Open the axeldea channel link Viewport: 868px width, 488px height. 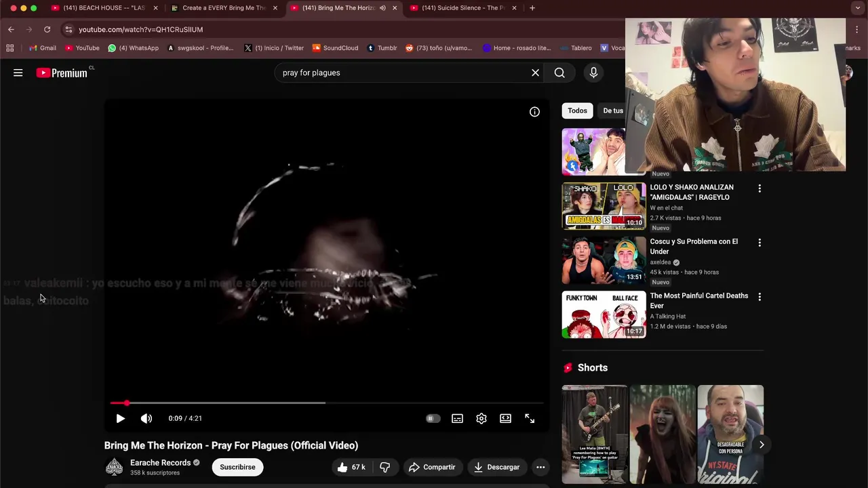click(660, 262)
